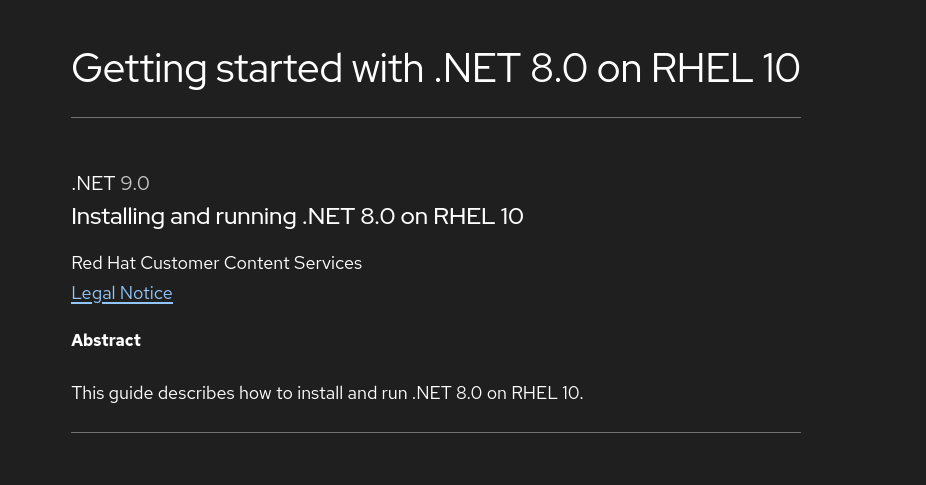Click "RHEL 10" in the main title
The height and width of the screenshot is (485, 926).
(725, 68)
